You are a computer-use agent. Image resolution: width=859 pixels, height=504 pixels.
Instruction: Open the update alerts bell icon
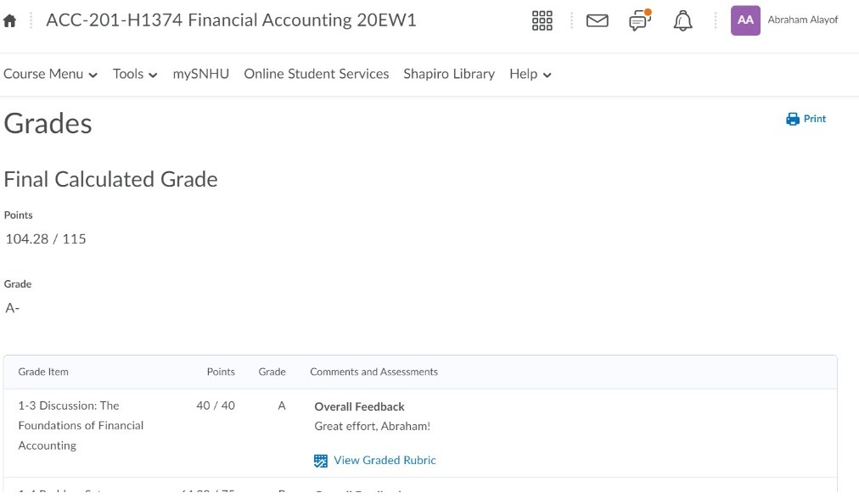682,21
